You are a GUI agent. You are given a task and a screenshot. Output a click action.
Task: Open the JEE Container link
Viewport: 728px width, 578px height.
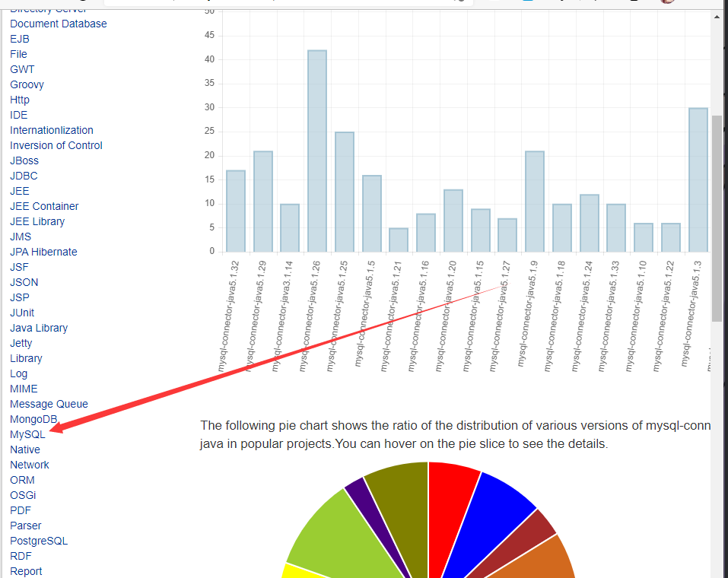[x=44, y=207]
